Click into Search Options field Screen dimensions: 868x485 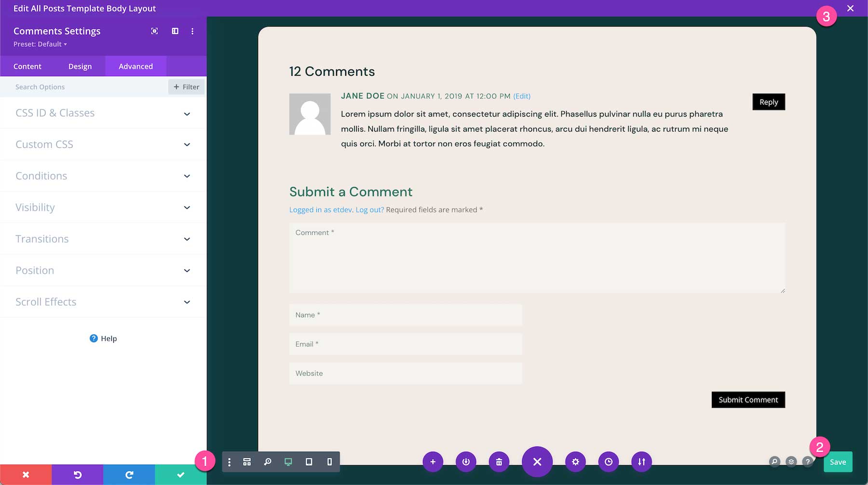click(84, 87)
